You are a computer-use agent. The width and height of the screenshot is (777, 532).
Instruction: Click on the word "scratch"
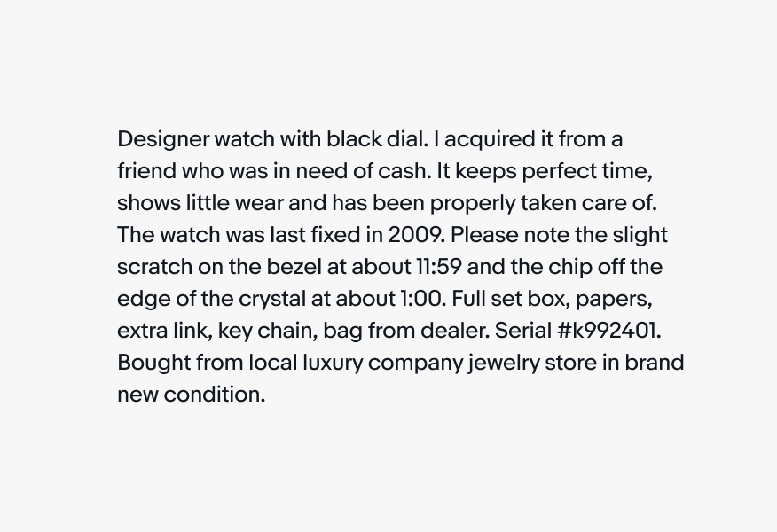coord(149,268)
